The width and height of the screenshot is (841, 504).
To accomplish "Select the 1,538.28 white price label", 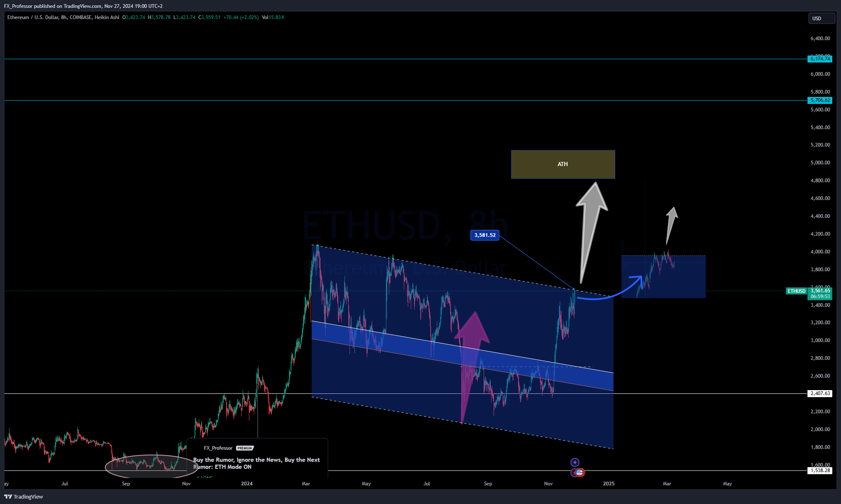I will [820, 470].
